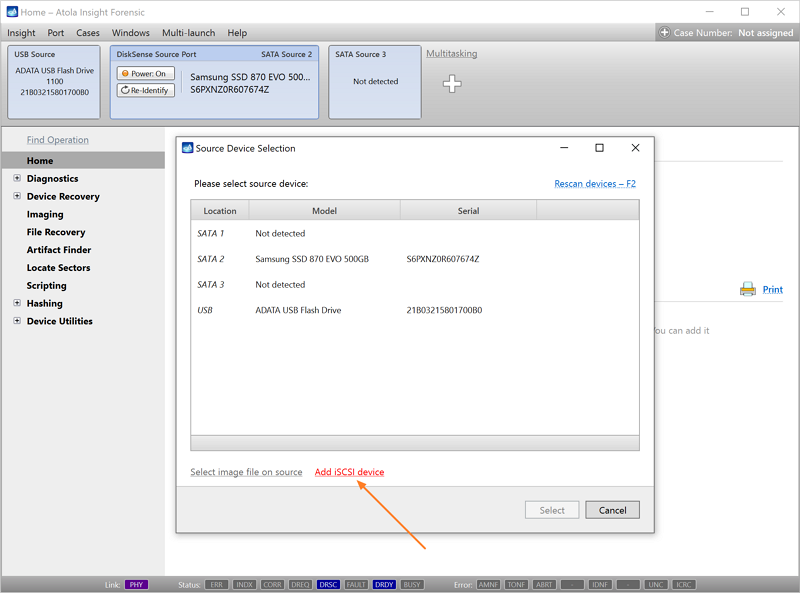
Task: Click the serial 21B03215801700B0 in the list
Action: pos(444,310)
